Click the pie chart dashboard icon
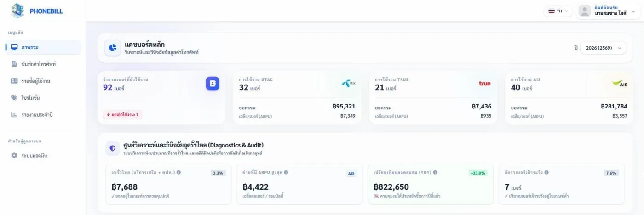644x215 pixels. (113, 48)
